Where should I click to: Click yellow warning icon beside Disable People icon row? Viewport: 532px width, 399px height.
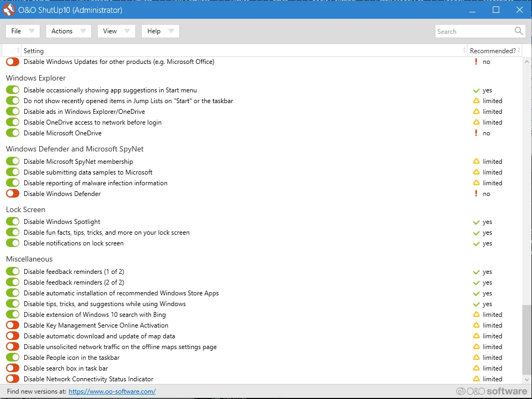(x=476, y=357)
